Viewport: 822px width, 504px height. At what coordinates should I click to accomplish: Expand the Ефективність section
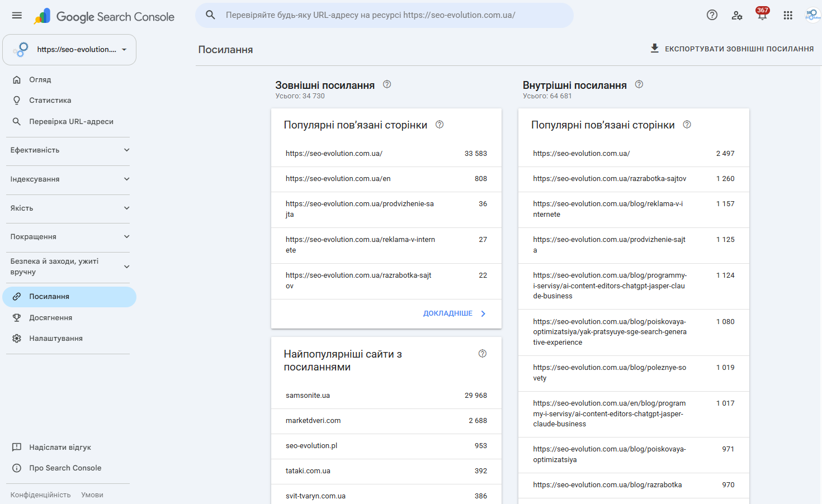[69, 150]
